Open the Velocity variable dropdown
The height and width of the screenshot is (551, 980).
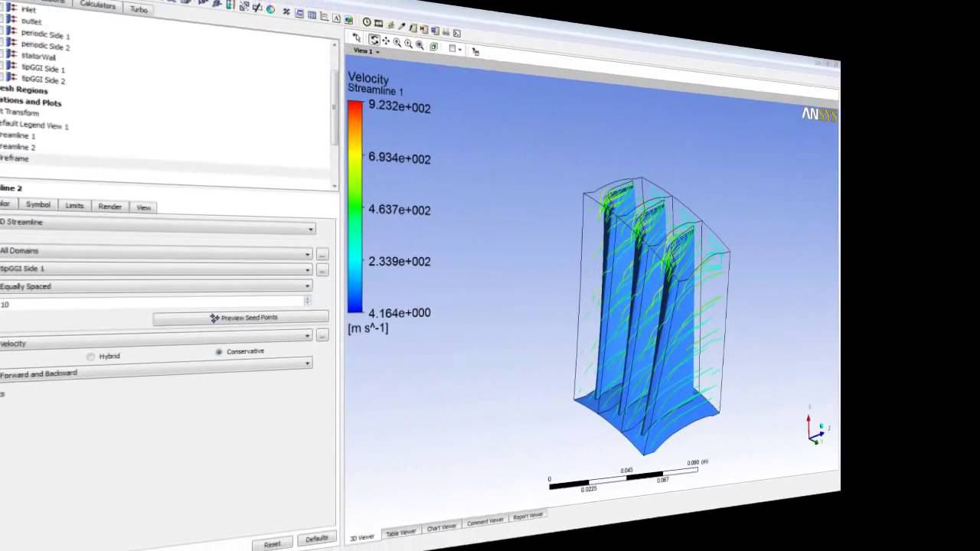pyautogui.click(x=155, y=340)
